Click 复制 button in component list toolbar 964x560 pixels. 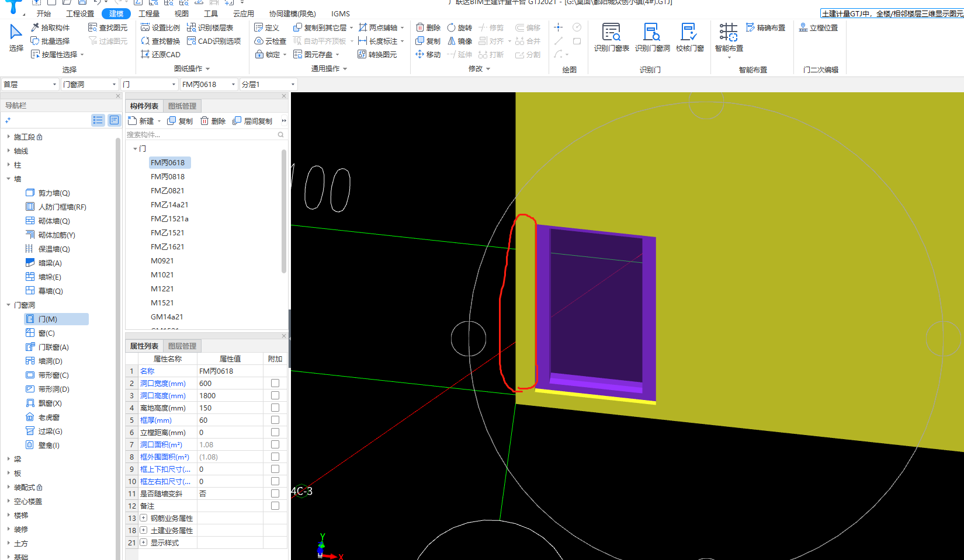180,121
